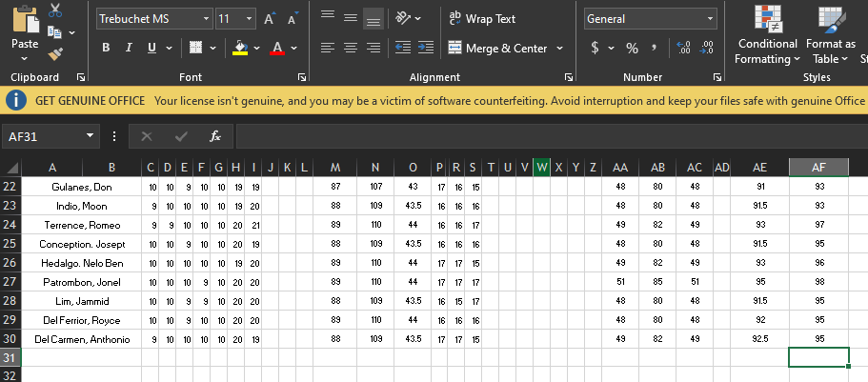Toggle Wrap Text

pos(482,19)
